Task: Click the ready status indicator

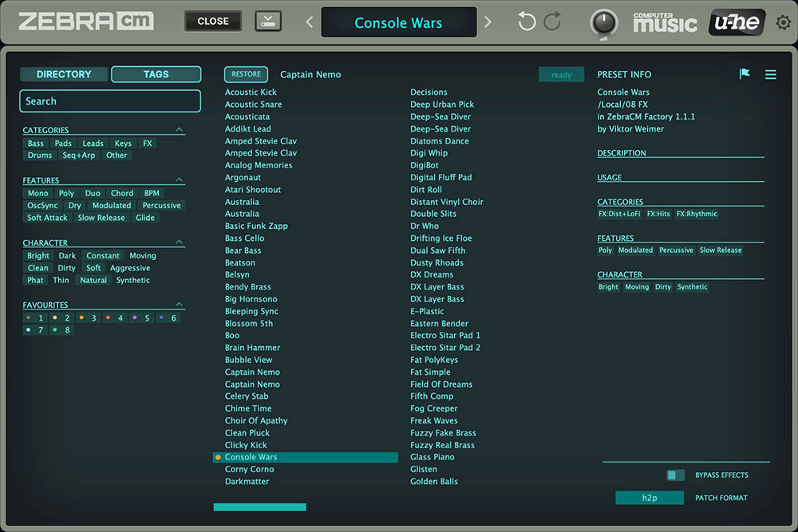Action: pyautogui.click(x=561, y=75)
